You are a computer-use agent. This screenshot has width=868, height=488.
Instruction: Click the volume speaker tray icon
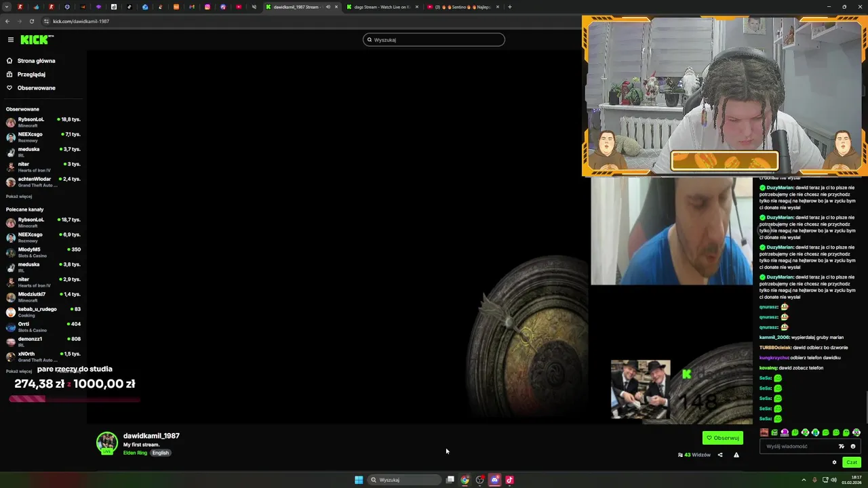tap(833, 480)
